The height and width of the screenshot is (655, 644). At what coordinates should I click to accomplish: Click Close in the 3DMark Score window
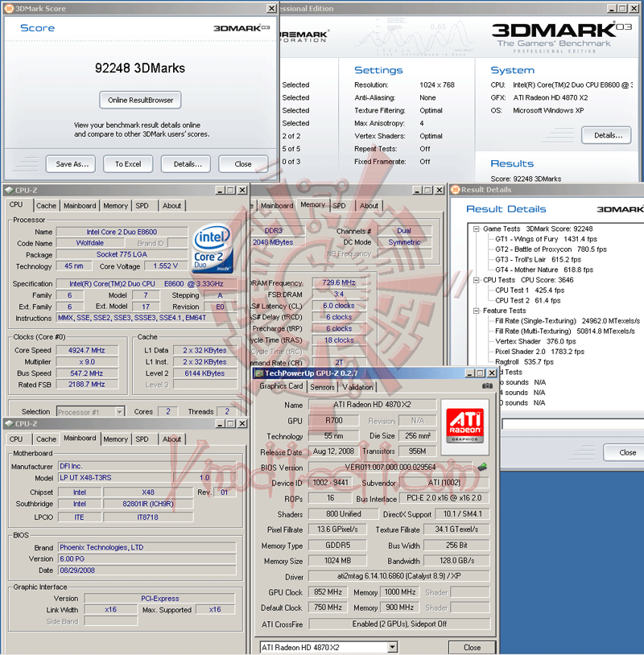point(243,164)
